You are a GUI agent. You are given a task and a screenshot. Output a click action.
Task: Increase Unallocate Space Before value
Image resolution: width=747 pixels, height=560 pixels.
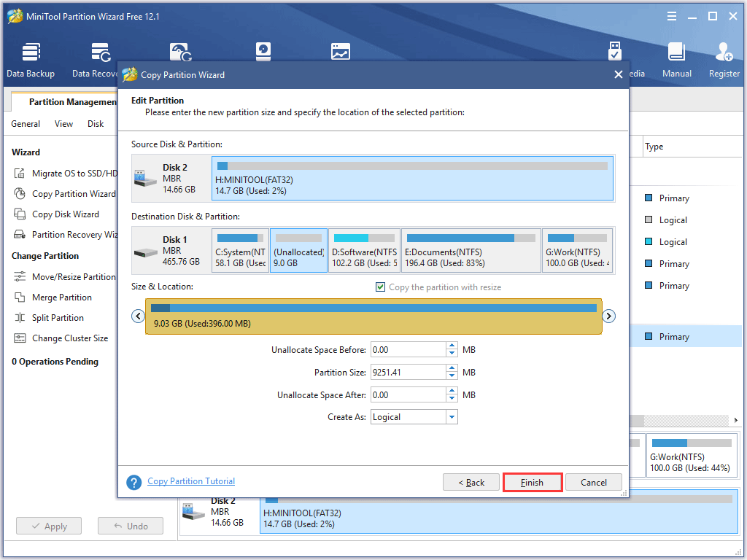[452, 346]
